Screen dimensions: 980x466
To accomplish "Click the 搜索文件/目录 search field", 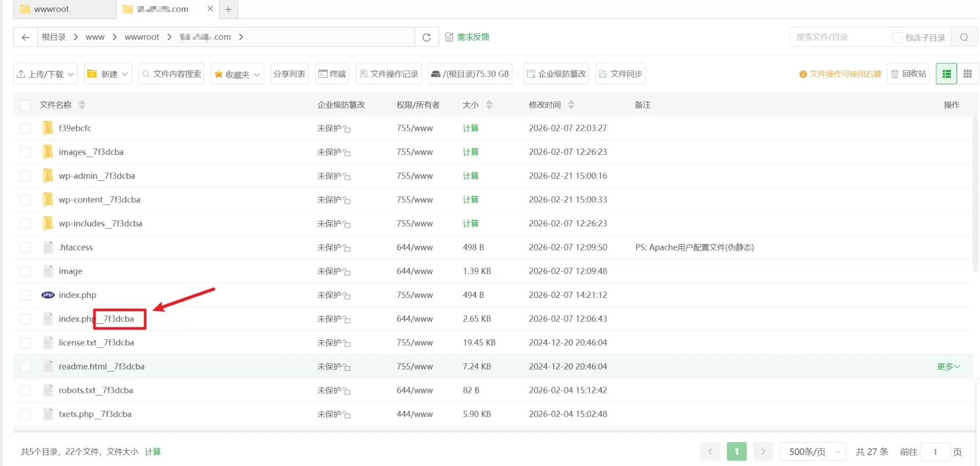I will pos(841,37).
